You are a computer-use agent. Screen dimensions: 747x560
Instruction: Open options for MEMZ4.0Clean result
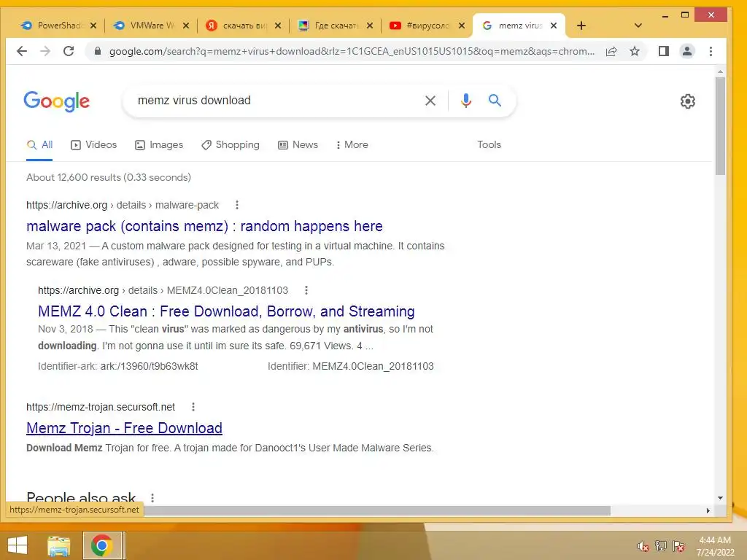pyautogui.click(x=306, y=290)
